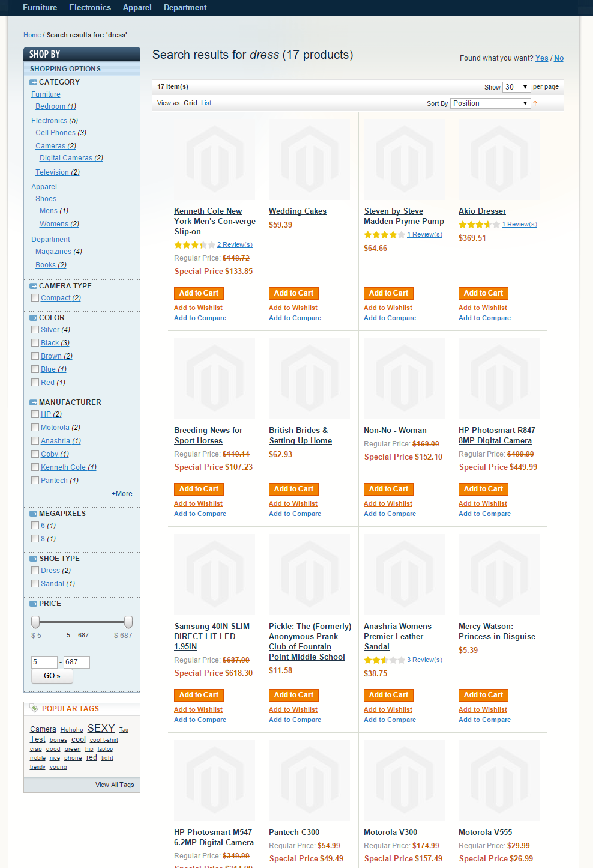The height and width of the screenshot is (868, 593).
Task: Click Akio Dresser star rating
Action: 479,225
